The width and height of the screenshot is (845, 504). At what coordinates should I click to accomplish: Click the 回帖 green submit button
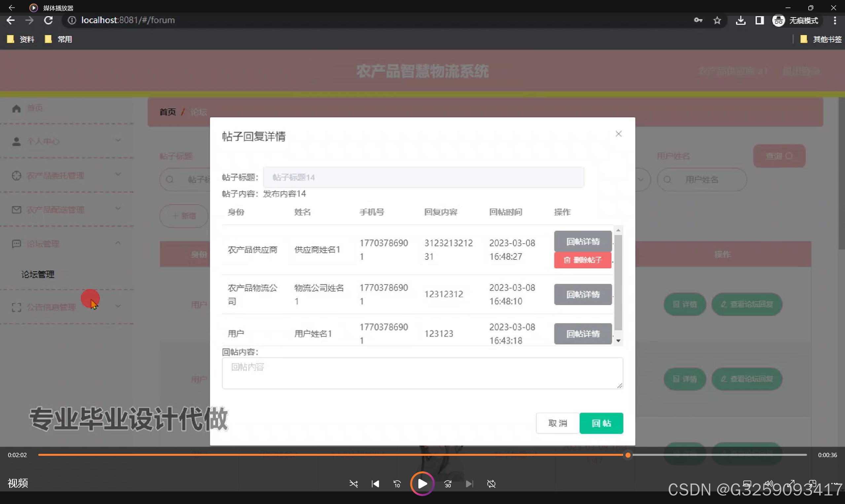pyautogui.click(x=601, y=423)
